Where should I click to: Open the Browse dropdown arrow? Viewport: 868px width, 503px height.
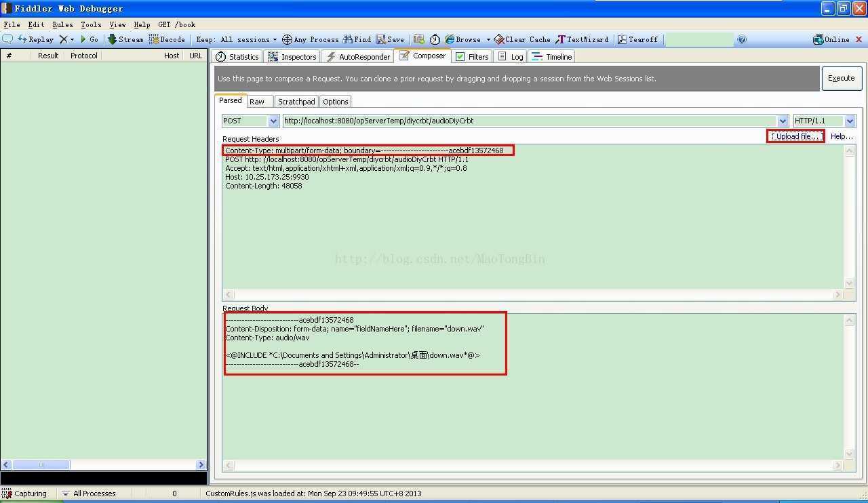click(x=488, y=39)
